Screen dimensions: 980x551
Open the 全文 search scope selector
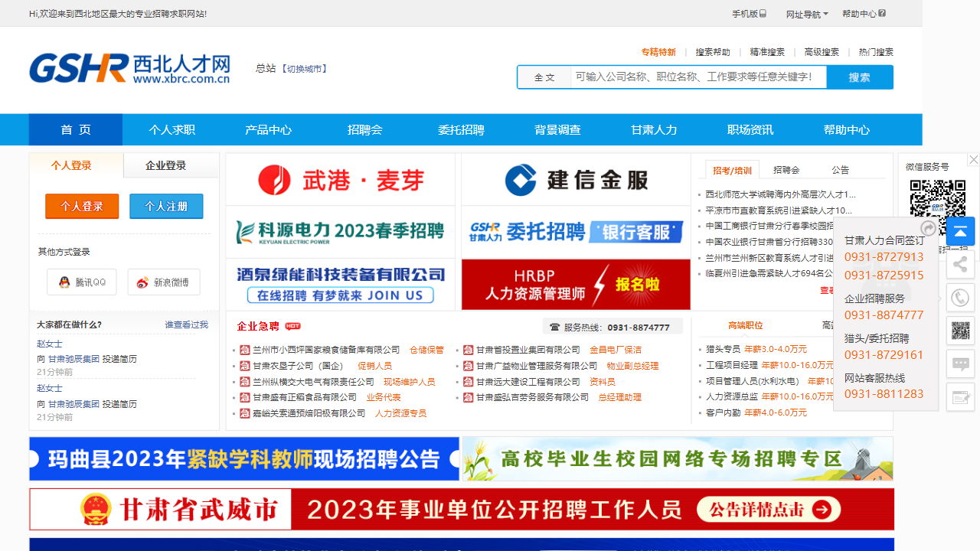(544, 77)
